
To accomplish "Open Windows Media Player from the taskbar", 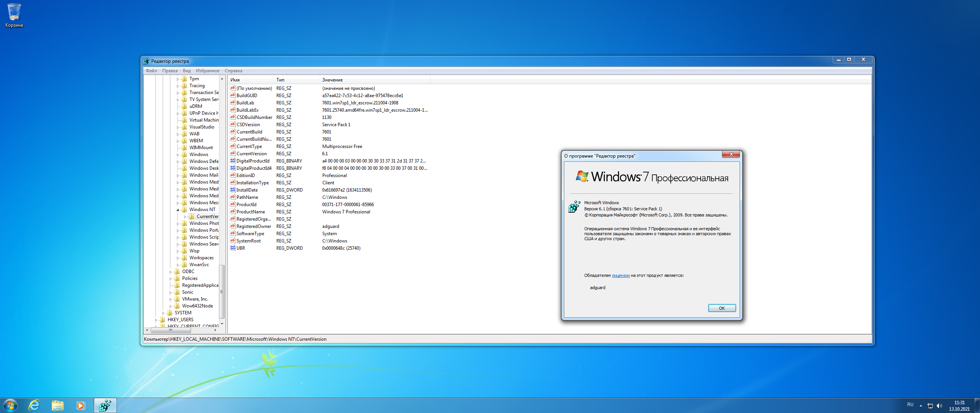I will click(x=80, y=405).
